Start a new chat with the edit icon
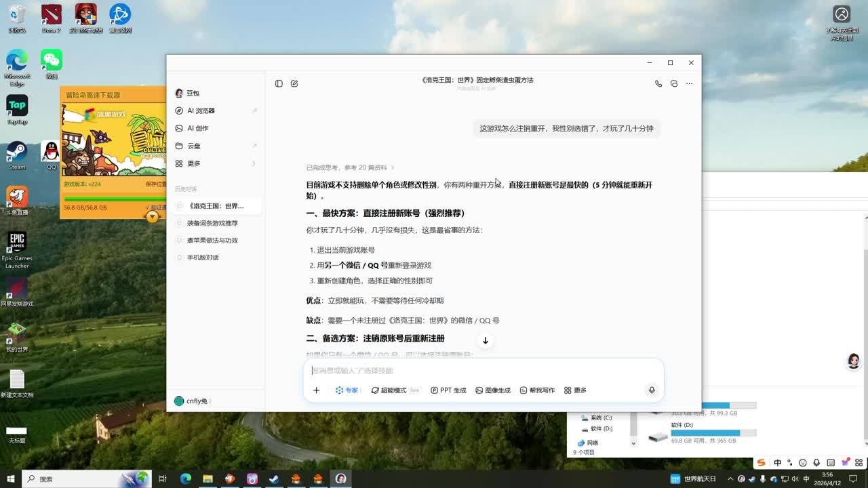This screenshot has height=488, width=868. [294, 83]
